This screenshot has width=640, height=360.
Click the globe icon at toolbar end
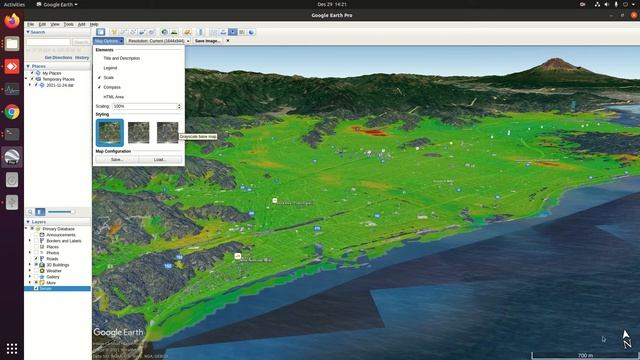click(x=251, y=32)
